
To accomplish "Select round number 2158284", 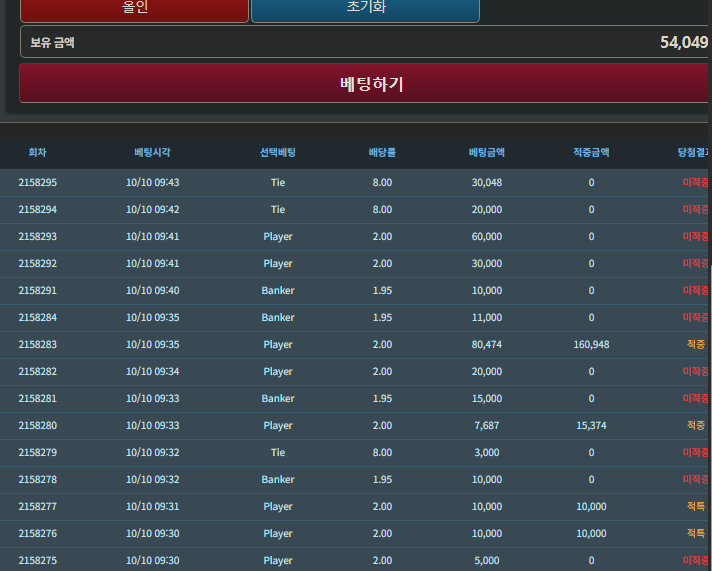I will pos(38,318).
